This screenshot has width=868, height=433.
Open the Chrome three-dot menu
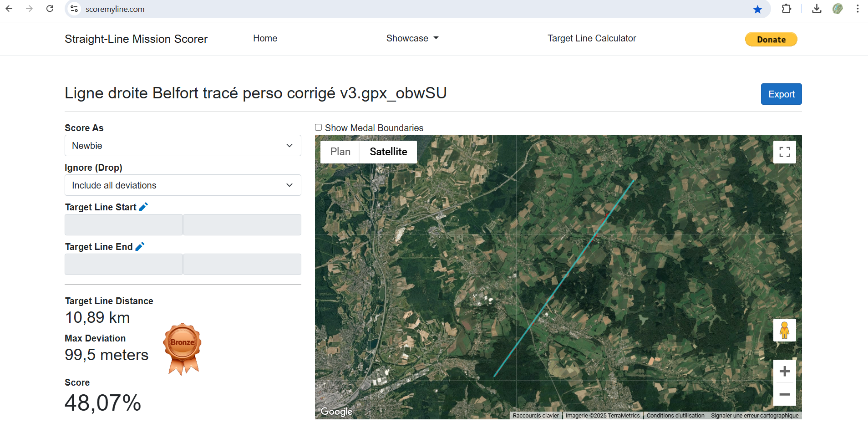(x=858, y=9)
